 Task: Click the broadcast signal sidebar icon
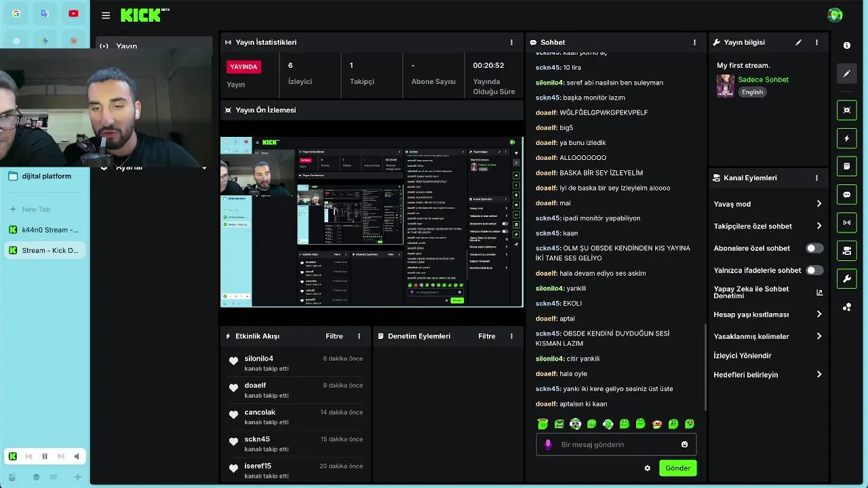847,222
